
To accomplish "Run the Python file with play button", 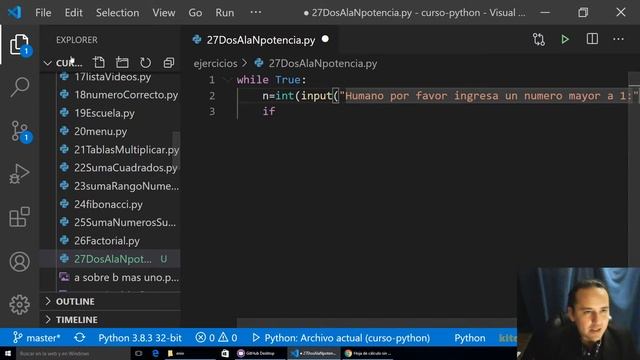I will point(565,40).
